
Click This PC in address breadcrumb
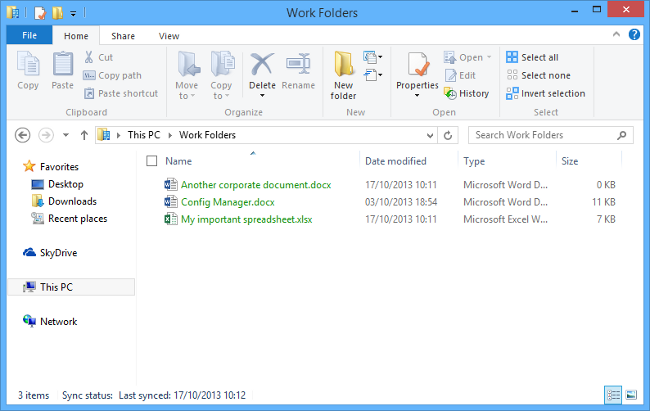click(143, 135)
